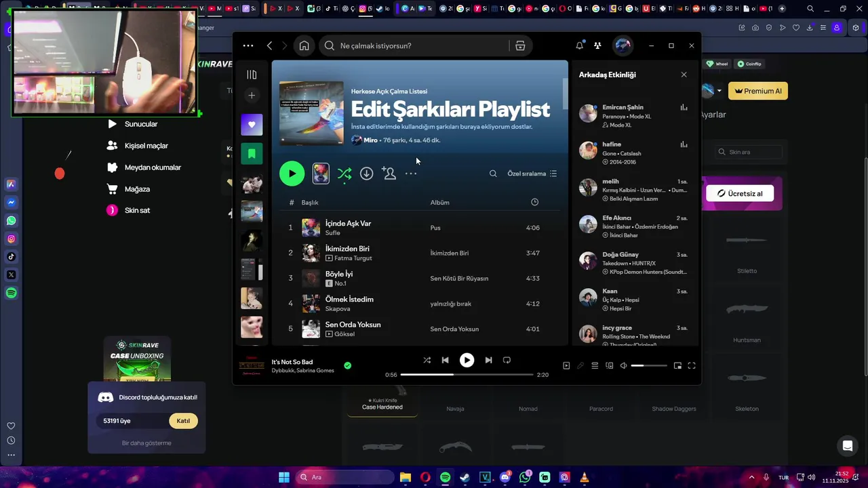Open connect to a device
The width and height of the screenshot is (868, 488).
tap(609, 366)
